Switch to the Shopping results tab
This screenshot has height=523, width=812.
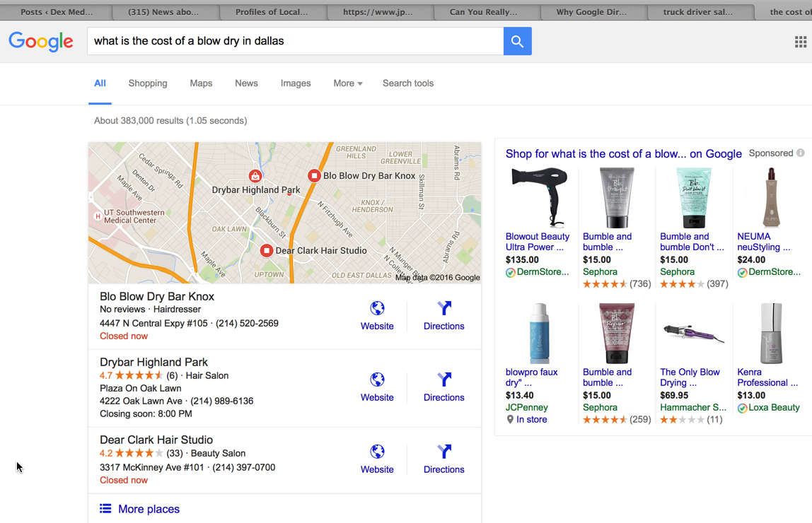148,83
